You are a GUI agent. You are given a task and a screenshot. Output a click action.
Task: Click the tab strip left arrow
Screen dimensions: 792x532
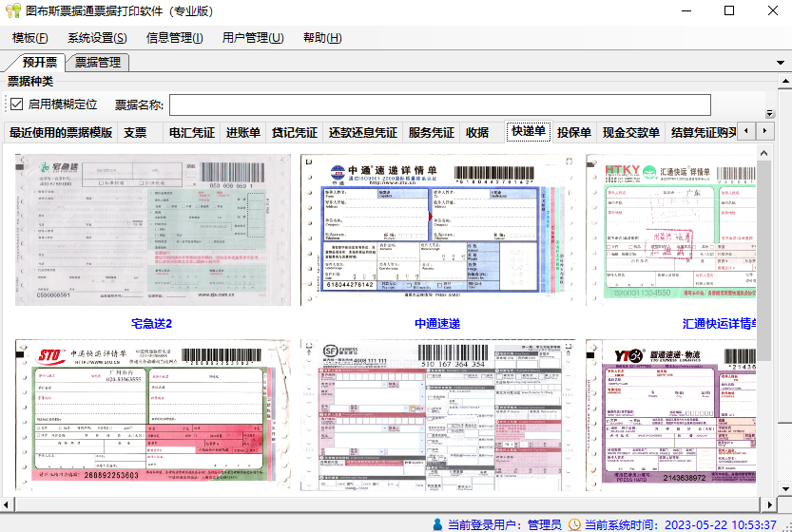(746, 131)
